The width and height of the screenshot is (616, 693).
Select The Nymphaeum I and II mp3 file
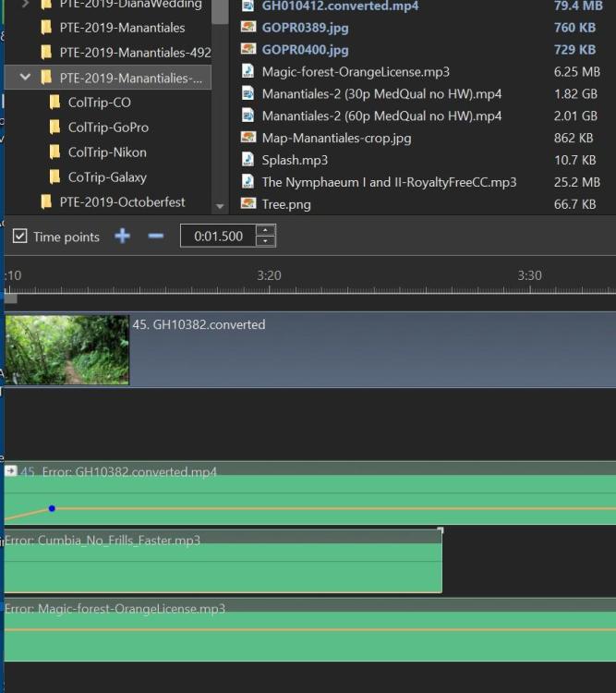tap(389, 182)
